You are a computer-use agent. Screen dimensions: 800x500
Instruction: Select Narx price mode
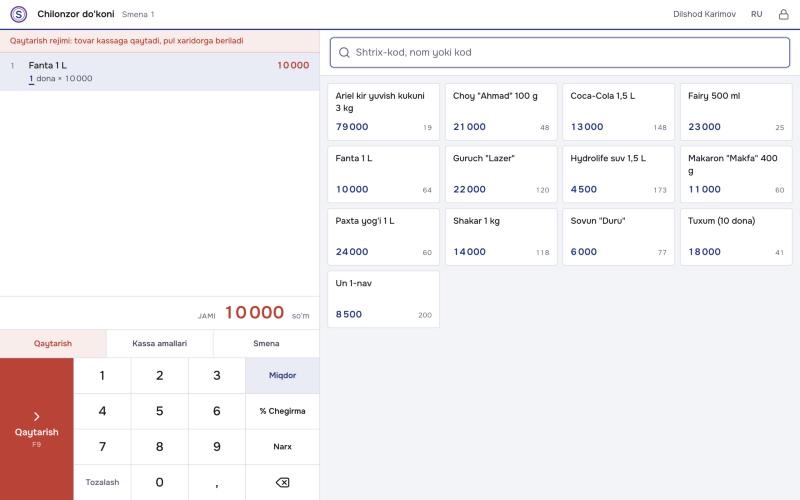point(282,447)
